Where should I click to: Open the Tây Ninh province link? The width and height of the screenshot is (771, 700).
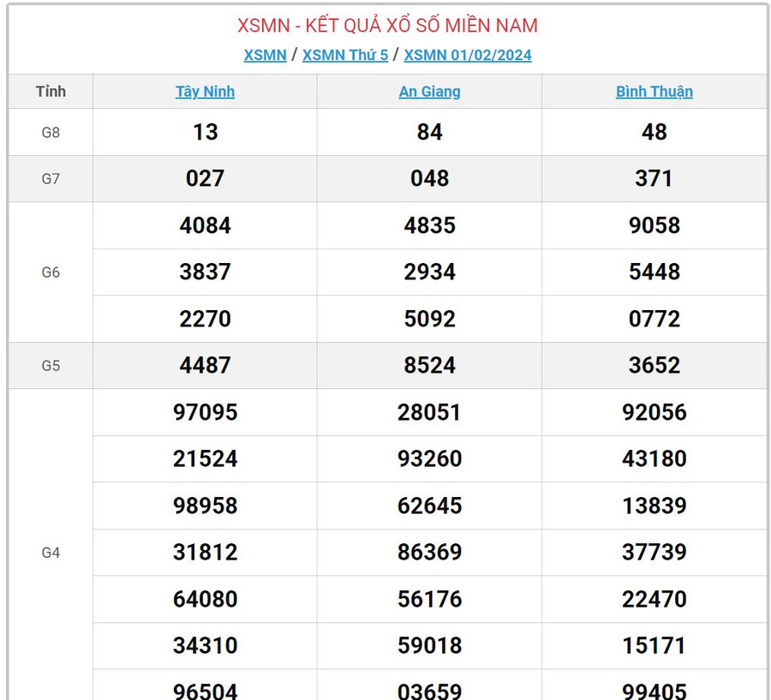point(205,92)
